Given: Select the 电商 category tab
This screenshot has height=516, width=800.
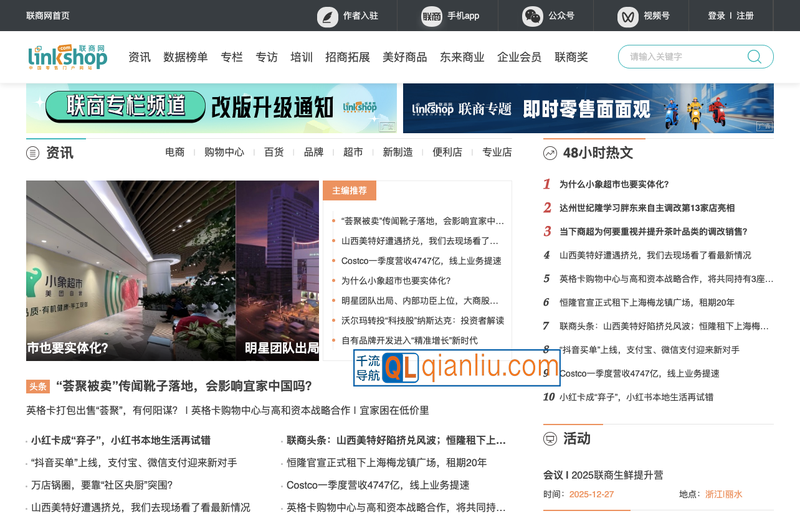Looking at the screenshot, I should [x=174, y=152].
